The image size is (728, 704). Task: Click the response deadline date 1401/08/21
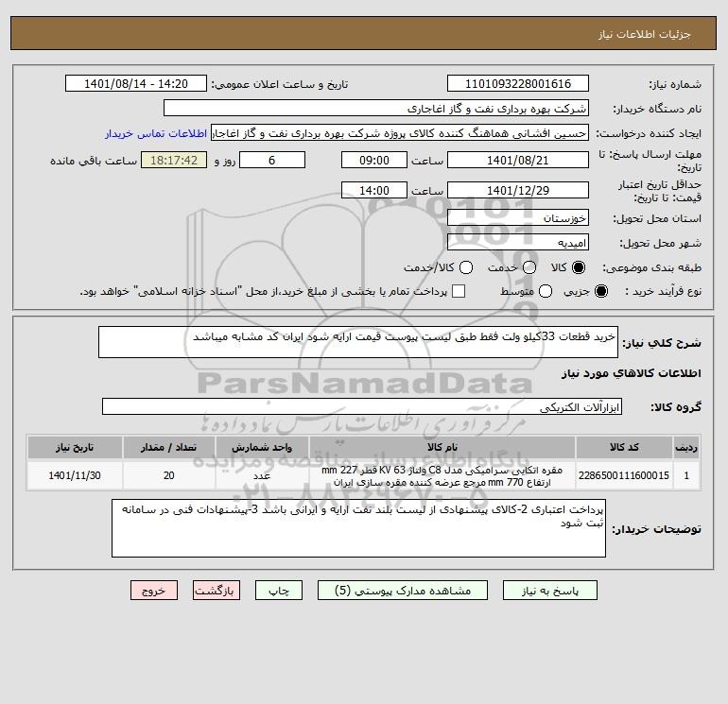point(518,161)
